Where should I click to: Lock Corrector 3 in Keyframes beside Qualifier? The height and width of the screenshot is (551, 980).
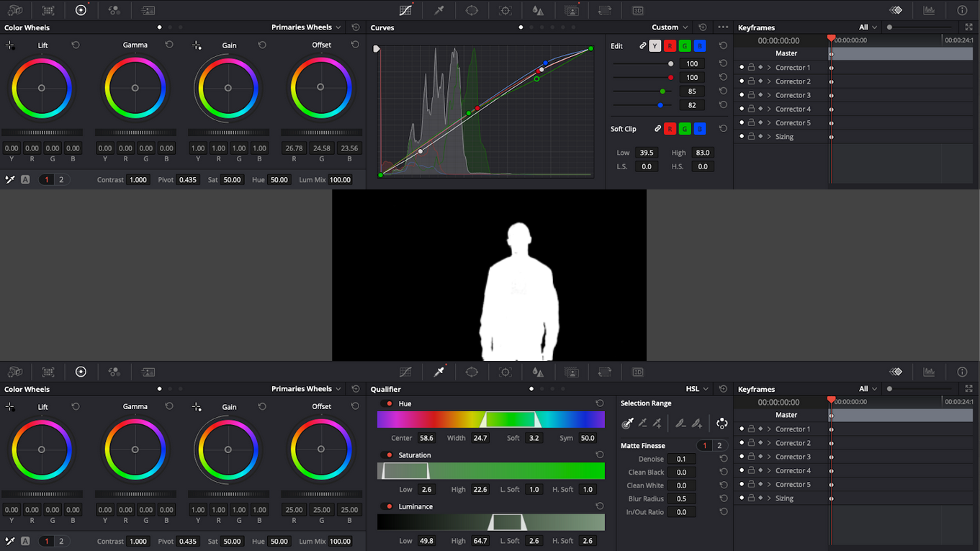coord(751,457)
